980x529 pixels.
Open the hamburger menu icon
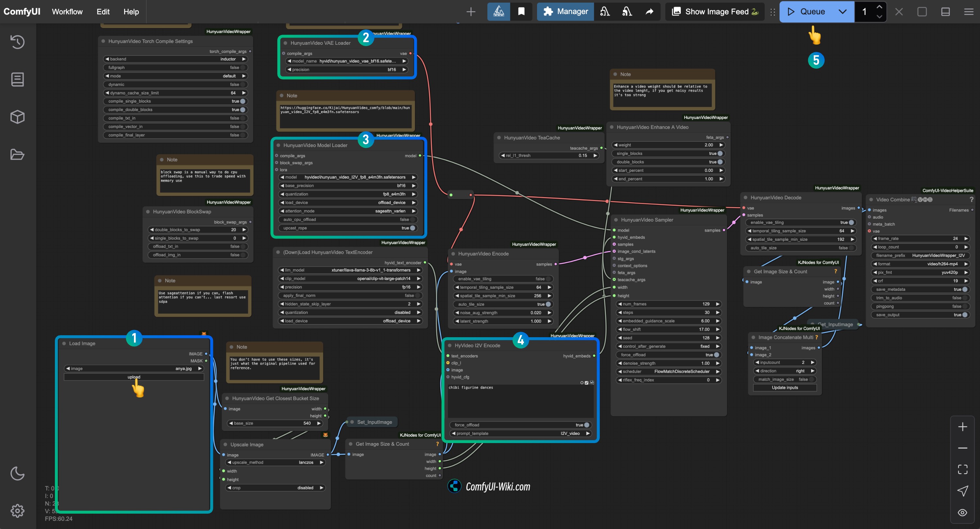tap(969, 12)
